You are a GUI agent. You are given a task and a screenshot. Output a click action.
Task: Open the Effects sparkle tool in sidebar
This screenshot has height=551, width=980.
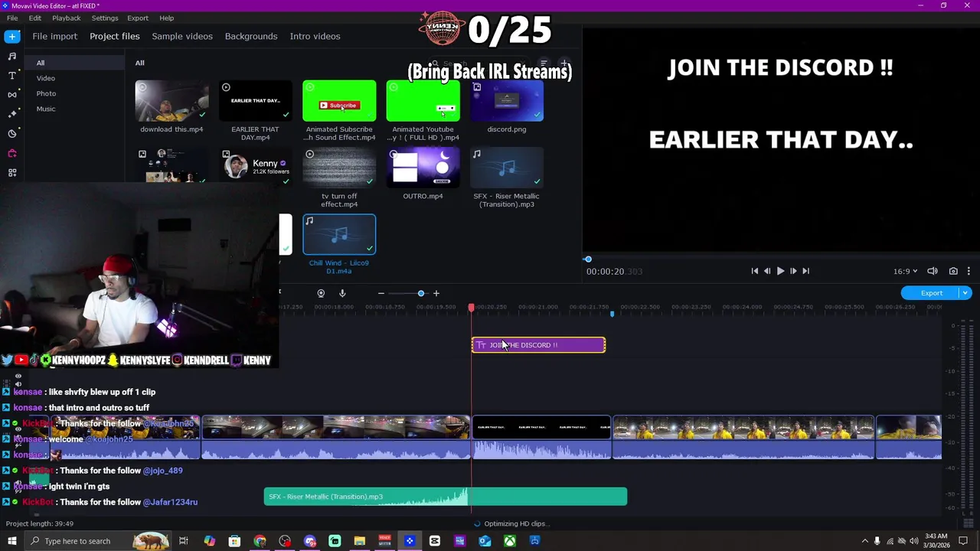click(x=12, y=114)
